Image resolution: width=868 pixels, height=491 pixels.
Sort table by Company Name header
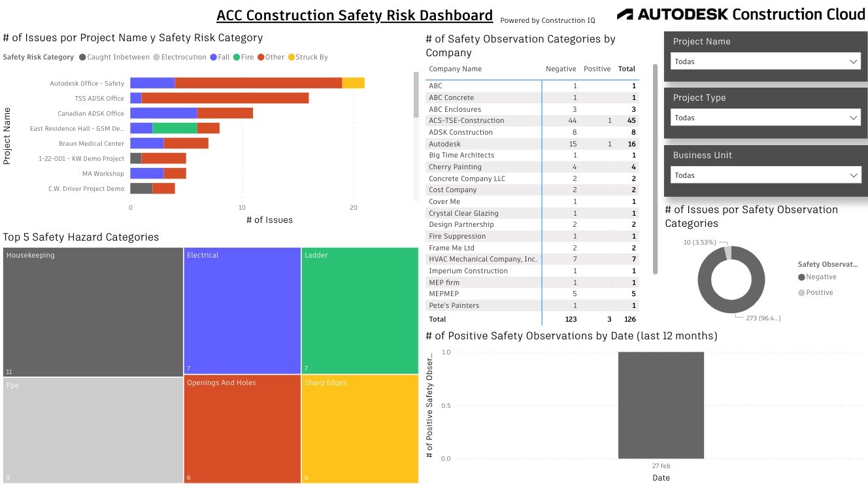[x=455, y=69]
